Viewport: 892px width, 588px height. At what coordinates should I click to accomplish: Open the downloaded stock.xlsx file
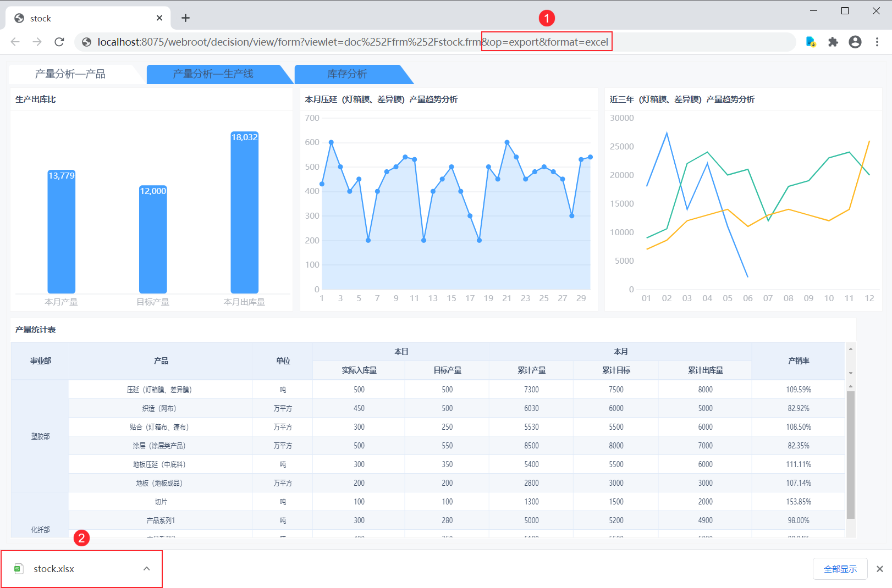[54, 569]
